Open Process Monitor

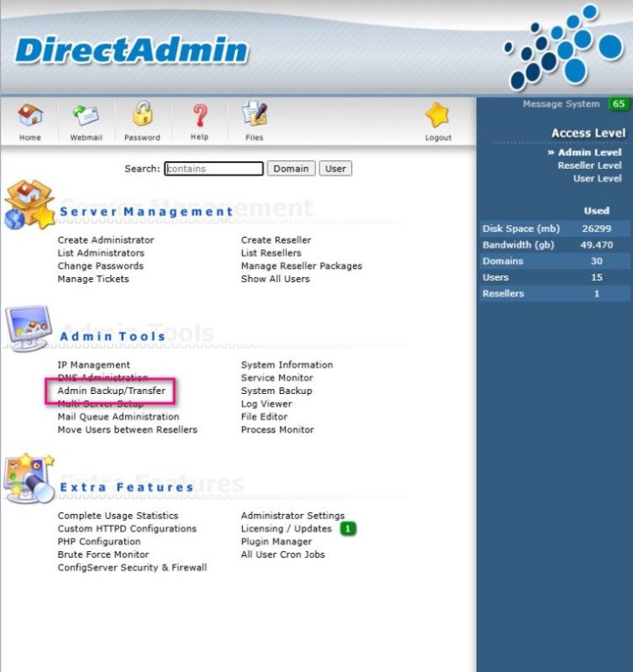tap(277, 429)
